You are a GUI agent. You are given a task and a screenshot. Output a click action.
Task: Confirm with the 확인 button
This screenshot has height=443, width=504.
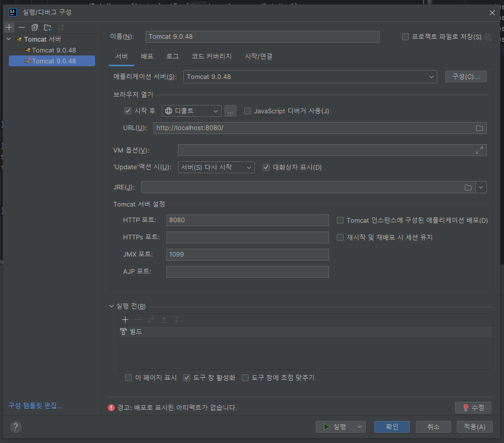coord(392,427)
